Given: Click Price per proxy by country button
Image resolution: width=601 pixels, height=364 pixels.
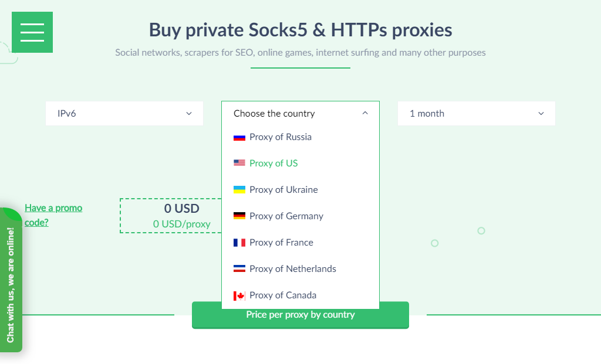Looking at the screenshot, I should click(x=300, y=315).
